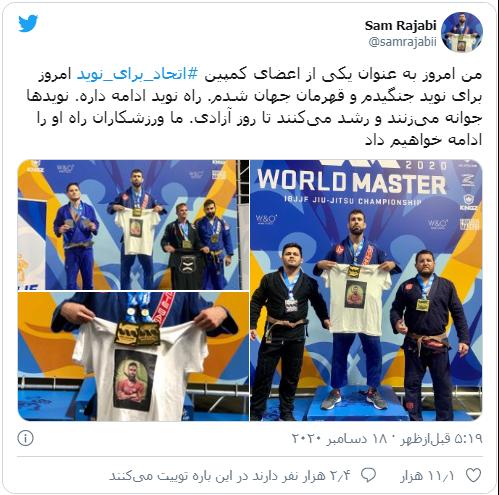
Task: Click the athlete in black gi on the left
Action: [286, 332]
